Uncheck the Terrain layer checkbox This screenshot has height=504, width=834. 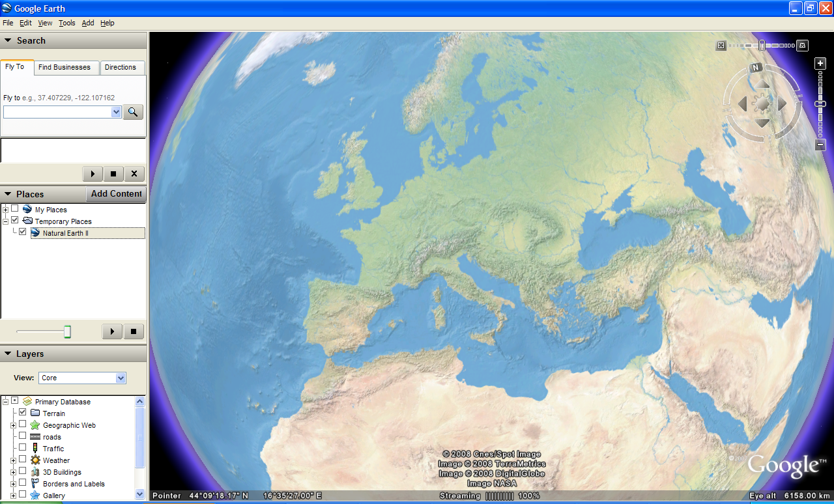(x=23, y=412)
